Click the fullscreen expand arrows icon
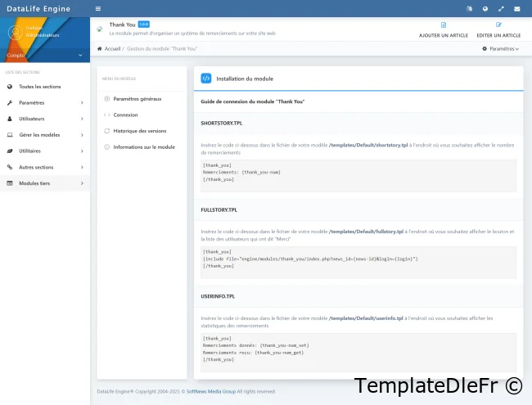The image size is (532, 405). 501,9
